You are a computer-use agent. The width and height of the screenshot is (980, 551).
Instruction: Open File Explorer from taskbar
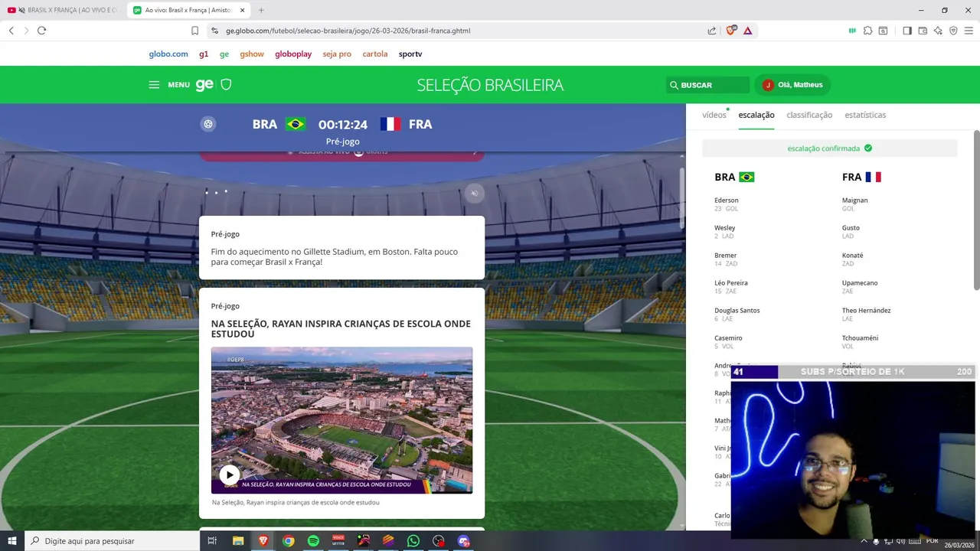238,541
